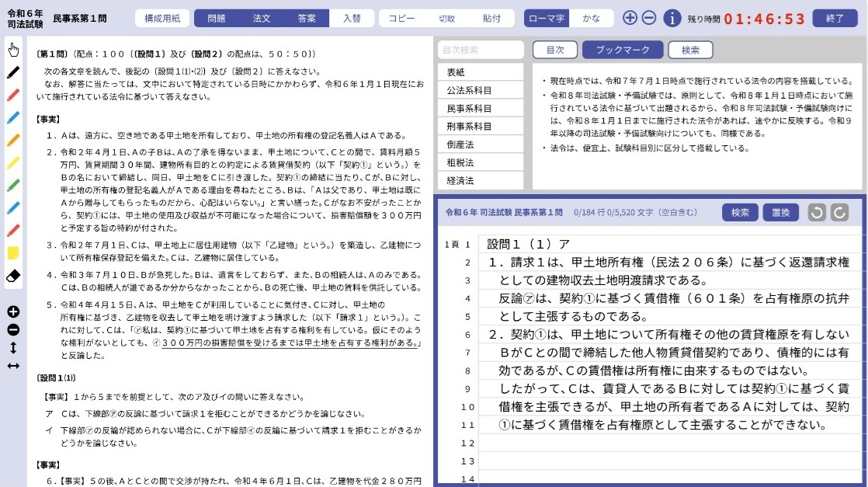Open the 構成用紙 sheet

[162, 19]
